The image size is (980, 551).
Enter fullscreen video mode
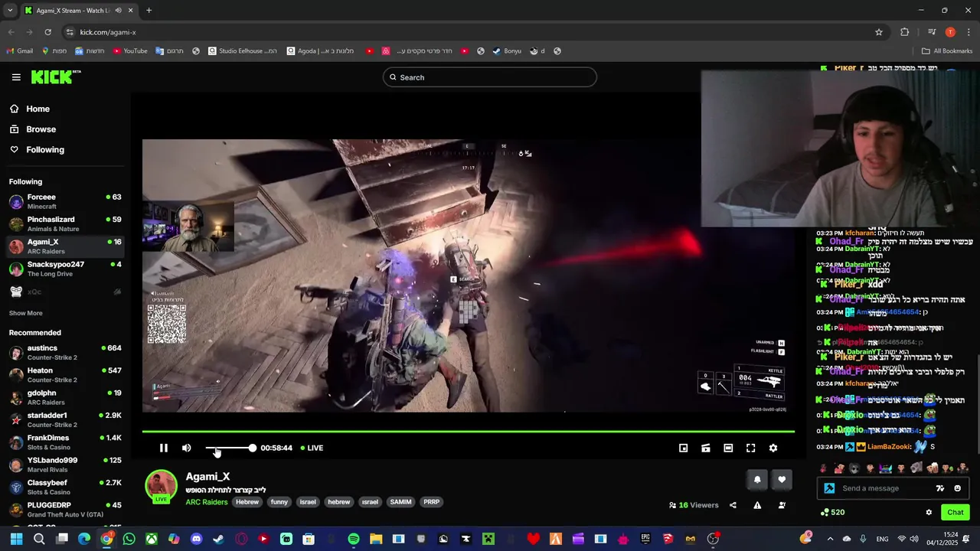pyautogui.click(x=750, y=448)
